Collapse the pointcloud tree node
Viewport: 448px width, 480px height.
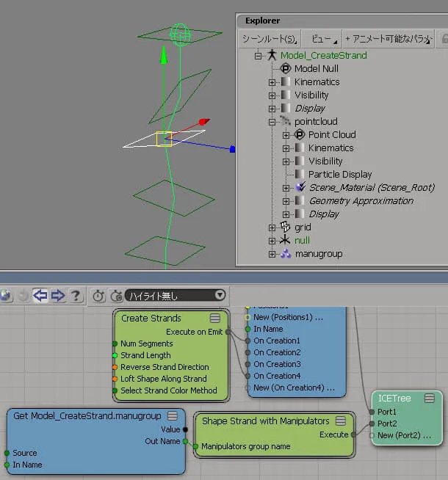pos(272,122)
